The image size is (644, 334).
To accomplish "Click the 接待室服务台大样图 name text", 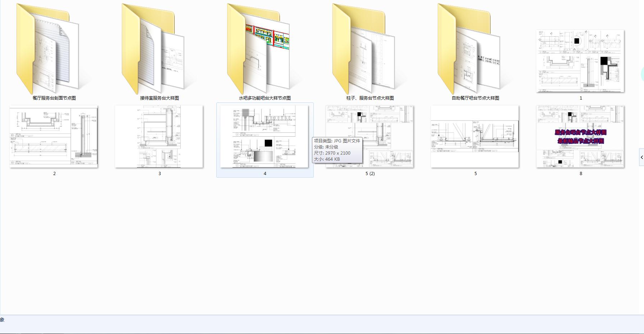I will pos(160,98).
